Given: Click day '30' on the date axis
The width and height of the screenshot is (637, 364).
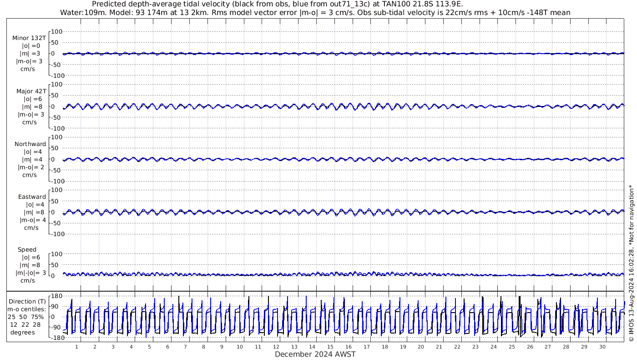Looking at the screenshot, I should pyautogui.click(x=602, y=347).
